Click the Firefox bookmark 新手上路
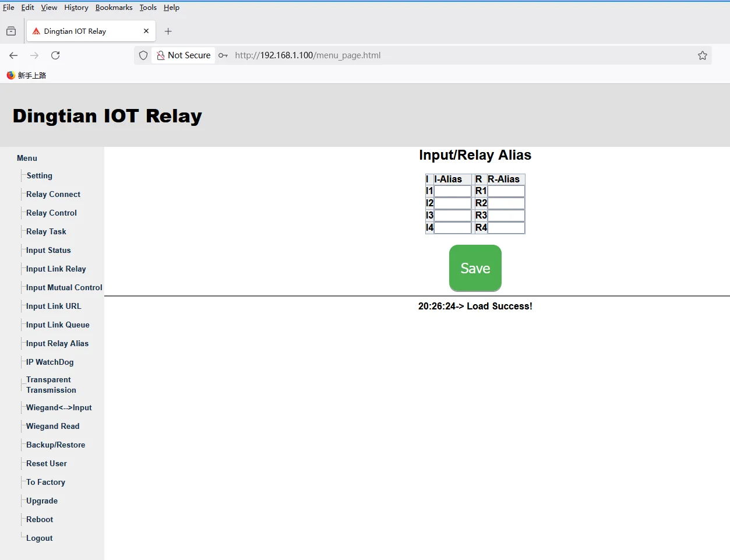Screen dimensions: 730x560 click(26, 75)
